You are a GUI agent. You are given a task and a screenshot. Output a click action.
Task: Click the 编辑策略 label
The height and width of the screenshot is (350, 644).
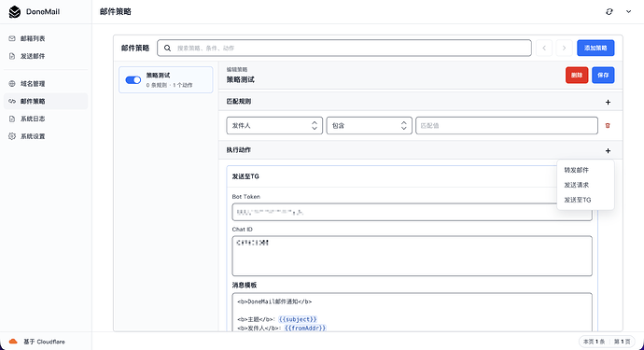click(237, 70)
